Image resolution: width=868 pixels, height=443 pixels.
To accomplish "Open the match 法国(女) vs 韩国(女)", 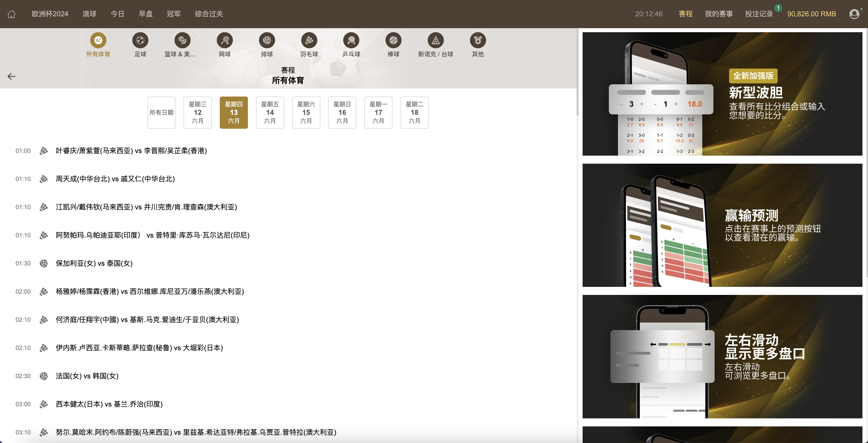I will pos(86,376).
